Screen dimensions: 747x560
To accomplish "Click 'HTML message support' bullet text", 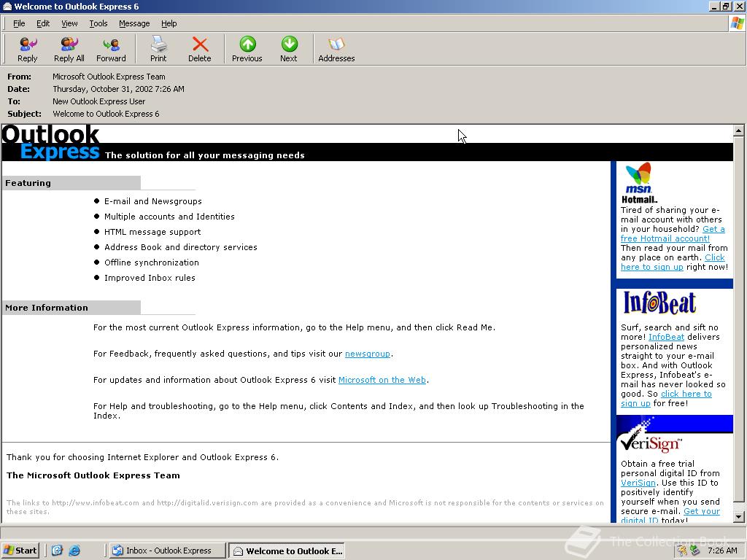I will pos(152,232).
